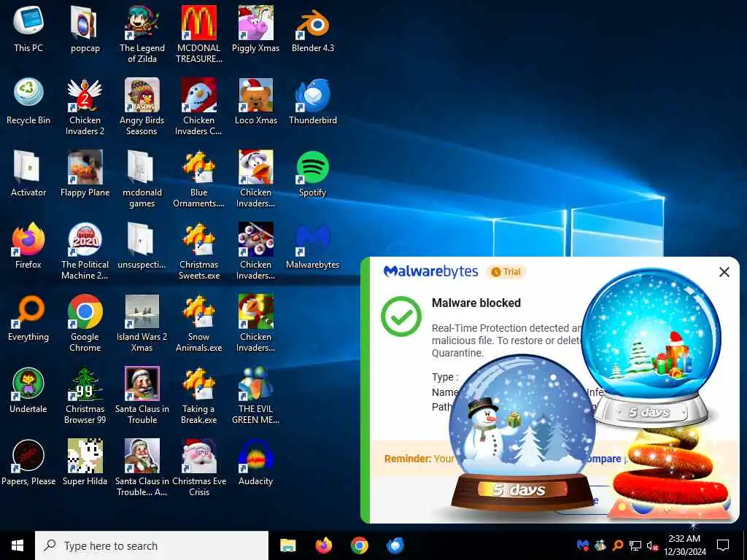Select the Activator folder icon
Viewport: 747px width, 560px height.
(x=28, y=174)
